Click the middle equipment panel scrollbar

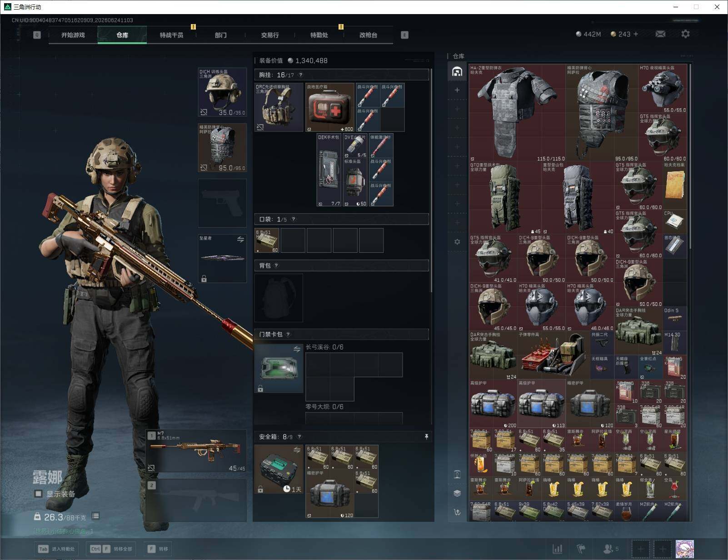(431, 180)
